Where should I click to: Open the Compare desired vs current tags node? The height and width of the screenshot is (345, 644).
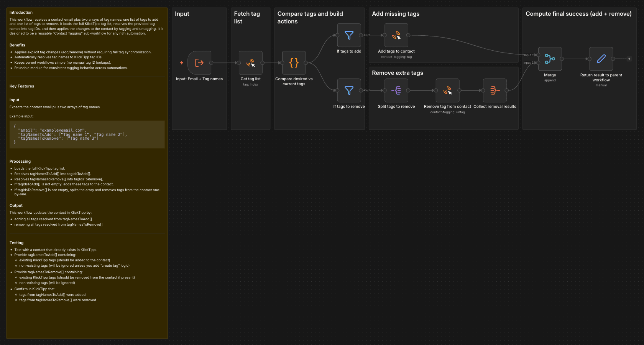click(294, 63)
